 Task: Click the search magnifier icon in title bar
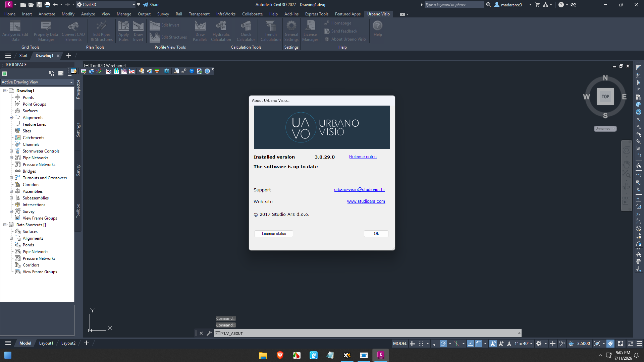point(489,5)
